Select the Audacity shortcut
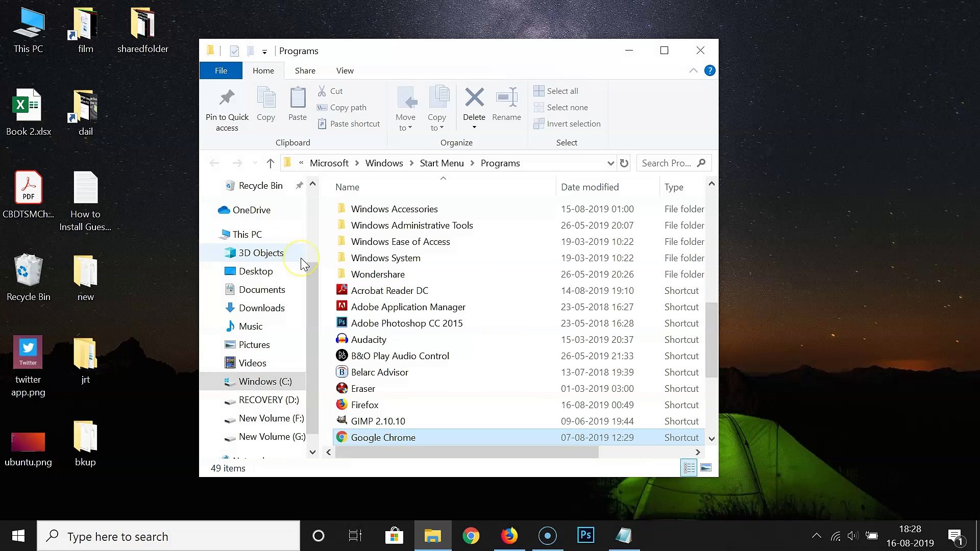Viewport: 980px width, 551px height. click(369, 339)
